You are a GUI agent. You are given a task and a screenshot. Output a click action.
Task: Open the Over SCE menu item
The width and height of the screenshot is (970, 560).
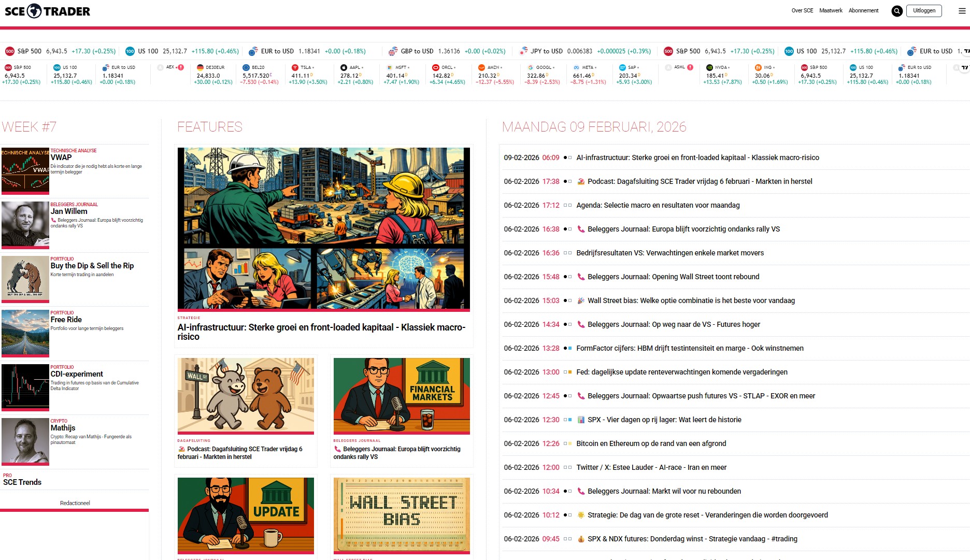click(802, 10)
